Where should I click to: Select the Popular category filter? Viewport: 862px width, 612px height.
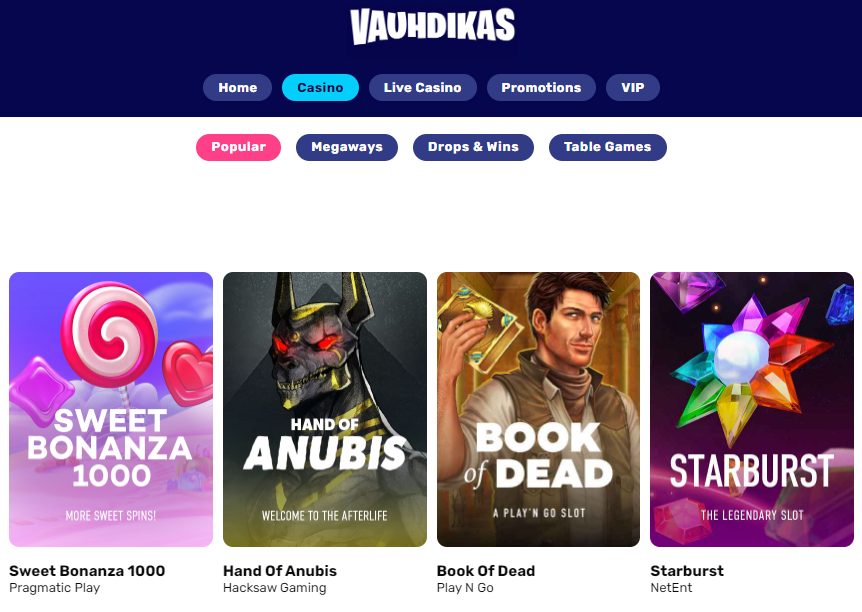click(x=239, y=147)
